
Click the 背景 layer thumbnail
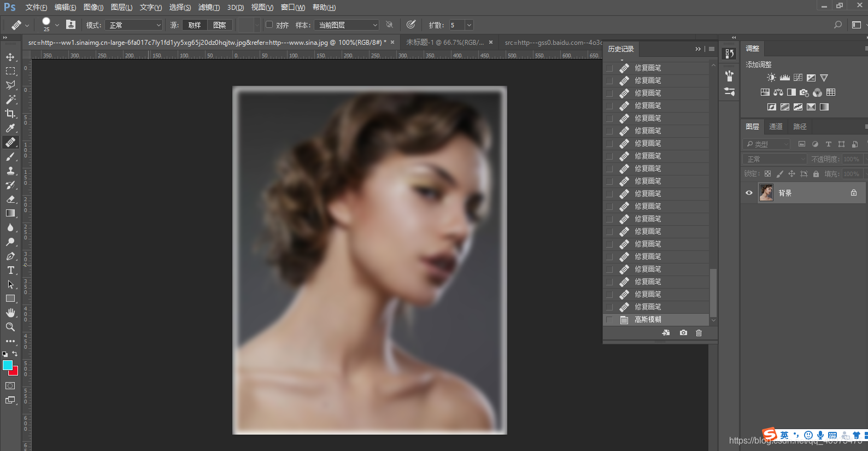[x=766, y=192]
